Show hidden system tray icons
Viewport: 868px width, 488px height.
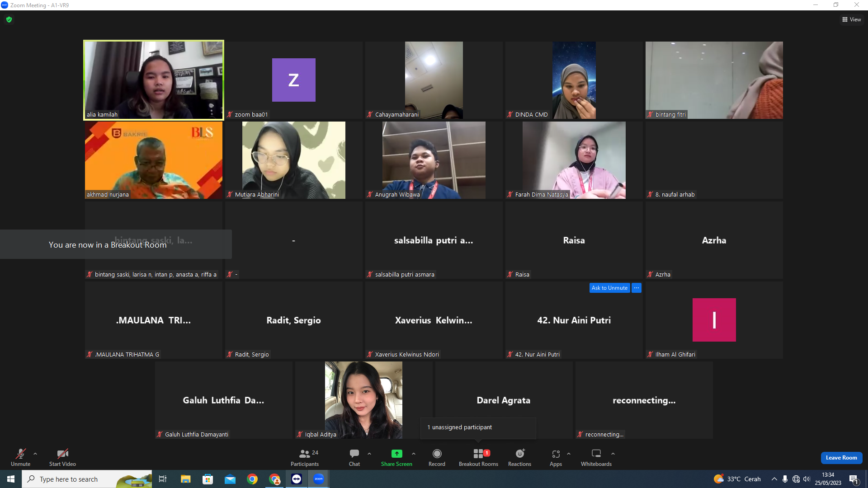pyautogui.click(x=774, y=479)
